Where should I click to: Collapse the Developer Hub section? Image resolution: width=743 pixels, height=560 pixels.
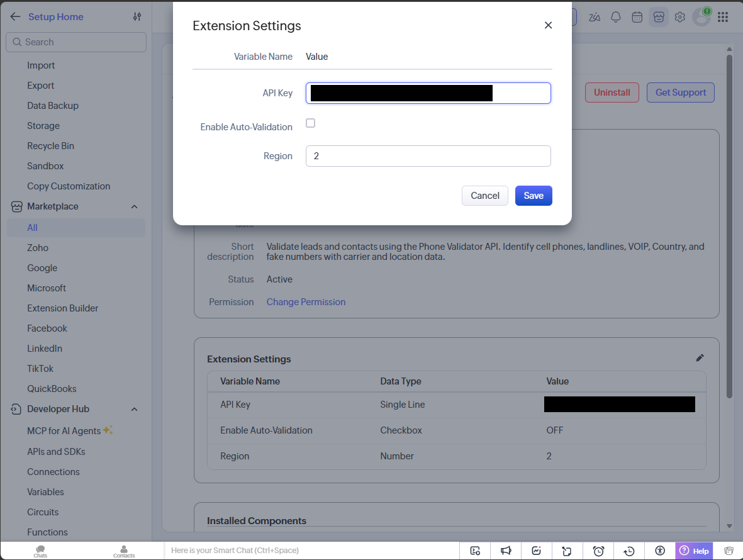135,410
